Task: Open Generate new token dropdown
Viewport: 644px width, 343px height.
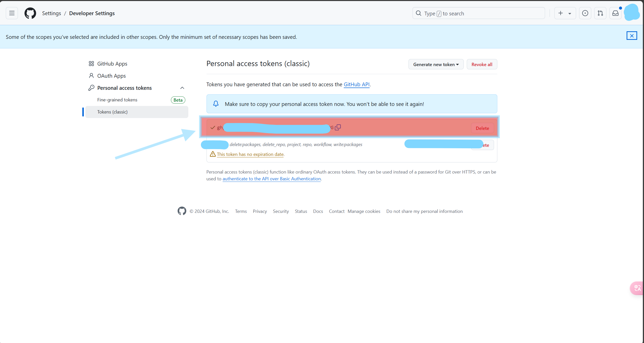Action: point(436,64)
